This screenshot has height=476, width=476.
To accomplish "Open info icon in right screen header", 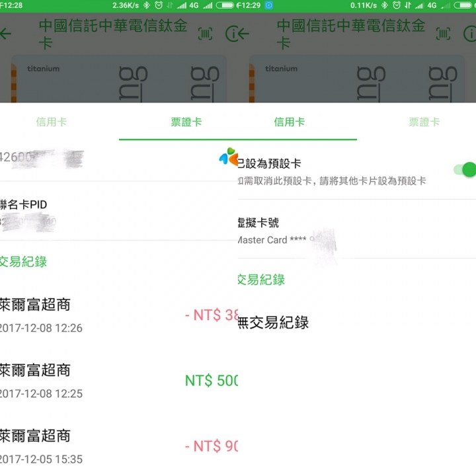I will pos(470,34).
